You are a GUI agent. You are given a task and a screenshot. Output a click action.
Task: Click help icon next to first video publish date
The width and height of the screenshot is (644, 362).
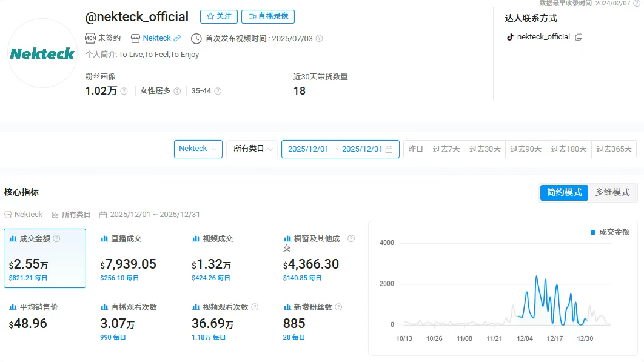[320, 39]
